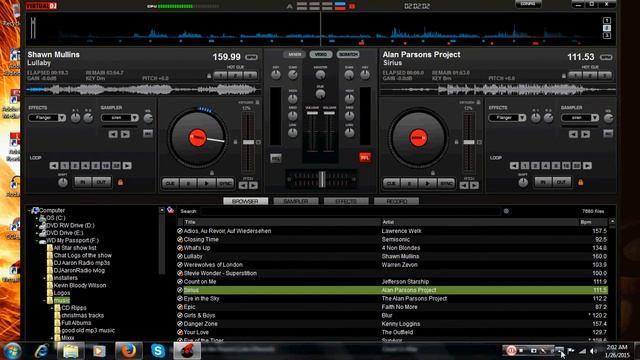640x360 pixels.
Task: Collapse the WD My Passport (F:) tree node
Action: click(37, 240)
